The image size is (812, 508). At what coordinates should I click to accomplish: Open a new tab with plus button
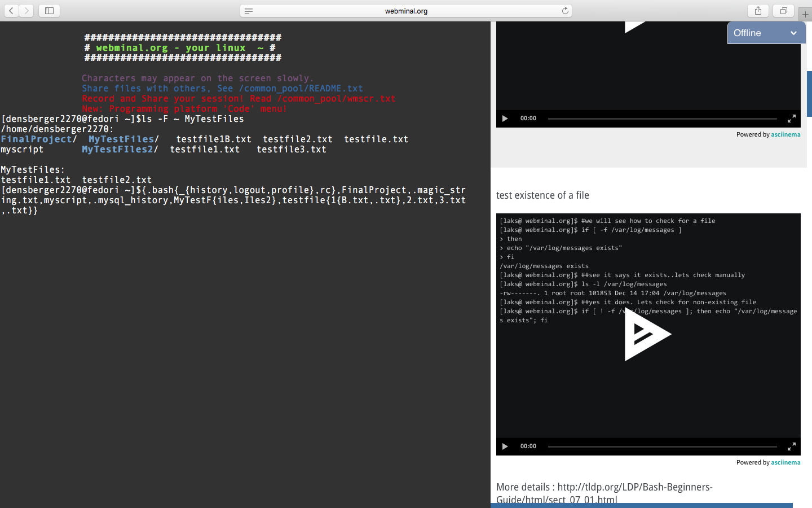pyautogui.click(x=805, y=14)
